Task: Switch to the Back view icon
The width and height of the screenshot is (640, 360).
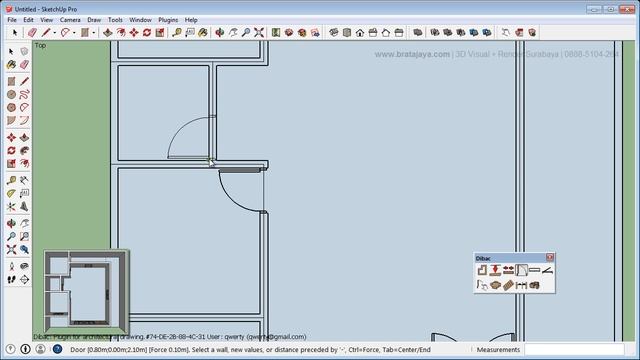Action: coord(386,32)
